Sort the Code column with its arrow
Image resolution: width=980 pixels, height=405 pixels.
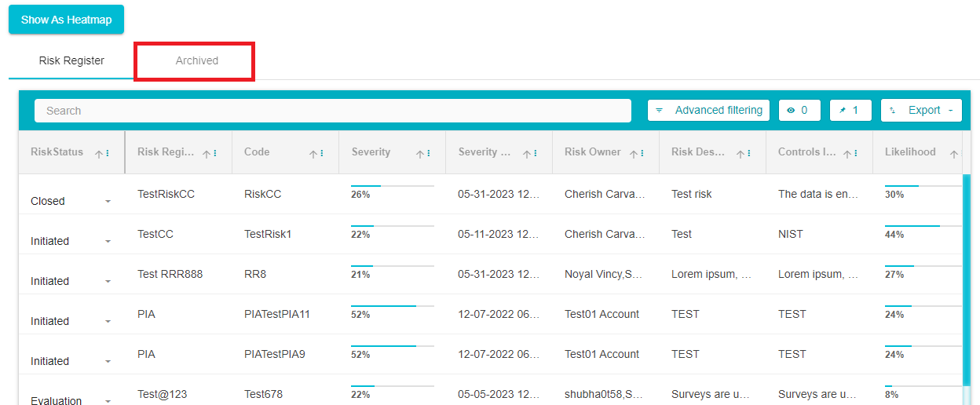coord(313,154)
